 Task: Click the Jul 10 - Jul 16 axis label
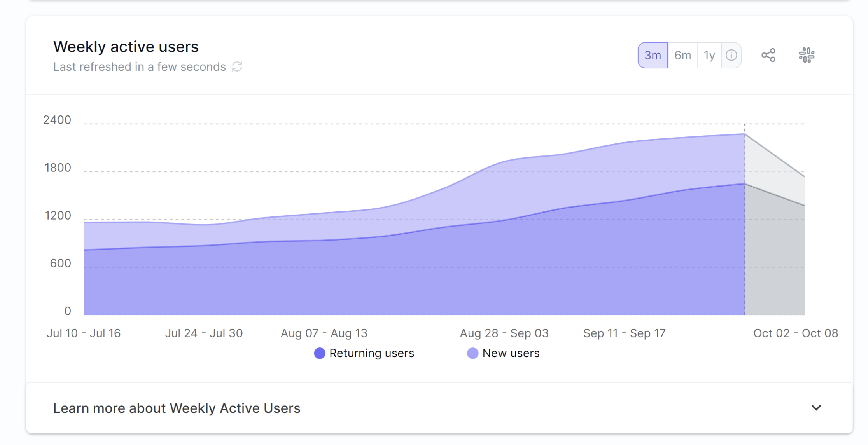84,333
